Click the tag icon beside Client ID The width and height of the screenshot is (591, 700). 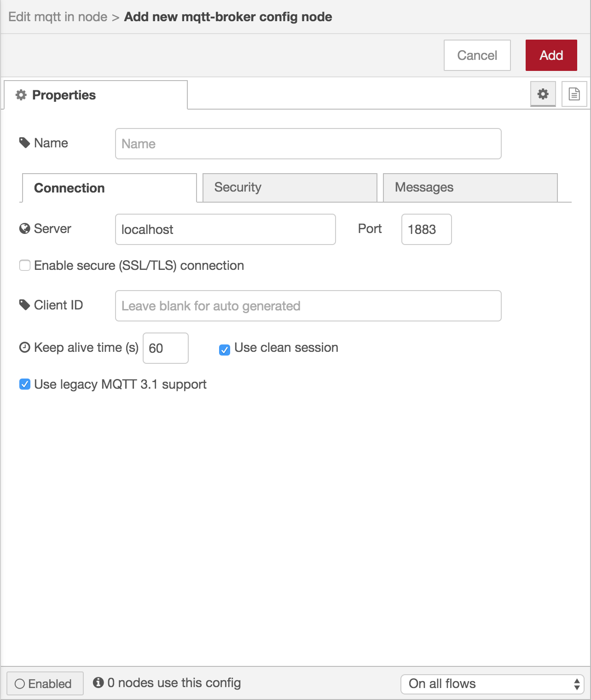pyautogui.click(x=24, y=304)
